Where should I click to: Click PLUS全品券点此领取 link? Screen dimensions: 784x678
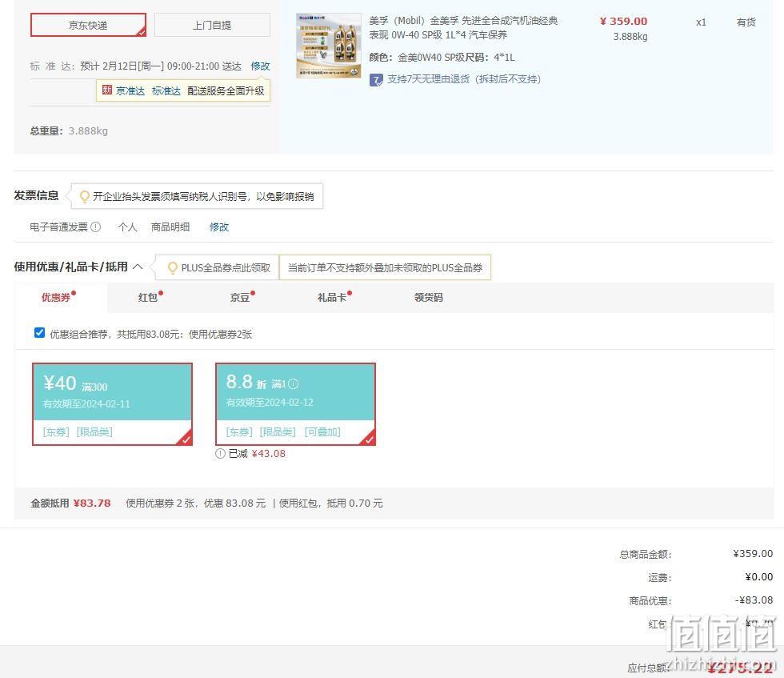226,267
